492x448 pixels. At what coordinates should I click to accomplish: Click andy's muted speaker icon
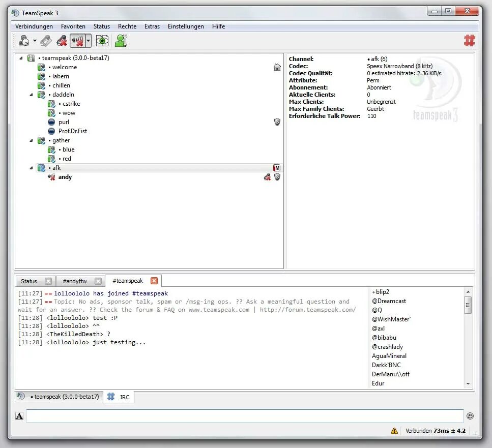[x=51, y=177]
